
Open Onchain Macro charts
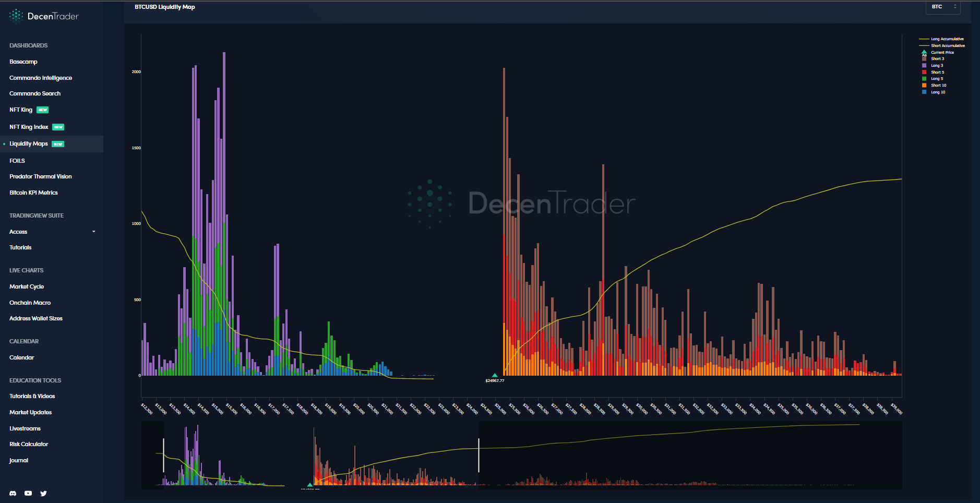(30, 303)
